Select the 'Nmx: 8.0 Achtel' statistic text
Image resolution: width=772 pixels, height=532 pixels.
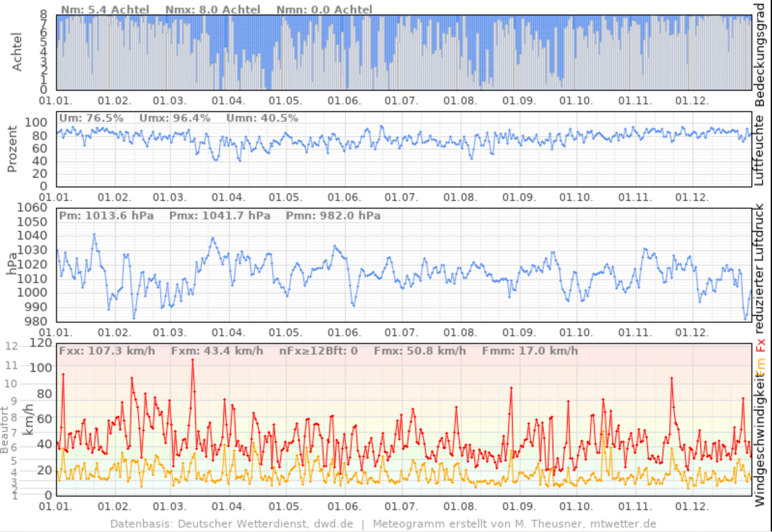point(212,10)
